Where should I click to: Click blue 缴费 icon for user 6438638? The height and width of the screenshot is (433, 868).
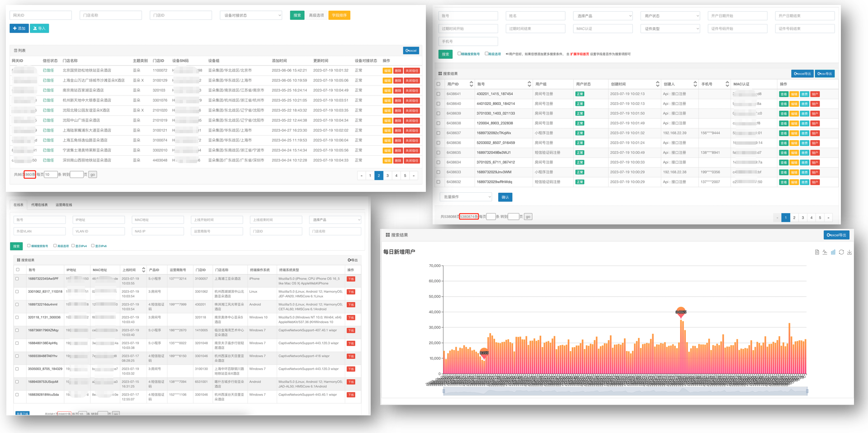(x=804, y=124)
